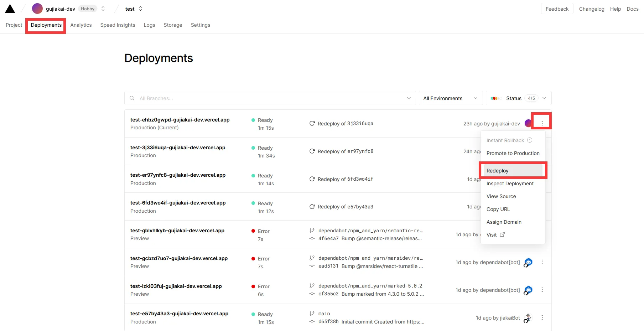Image resolution: width=644 pixels, height=331 pixels.
Task: Open the Changelog link
Action: tap(592, 9)
